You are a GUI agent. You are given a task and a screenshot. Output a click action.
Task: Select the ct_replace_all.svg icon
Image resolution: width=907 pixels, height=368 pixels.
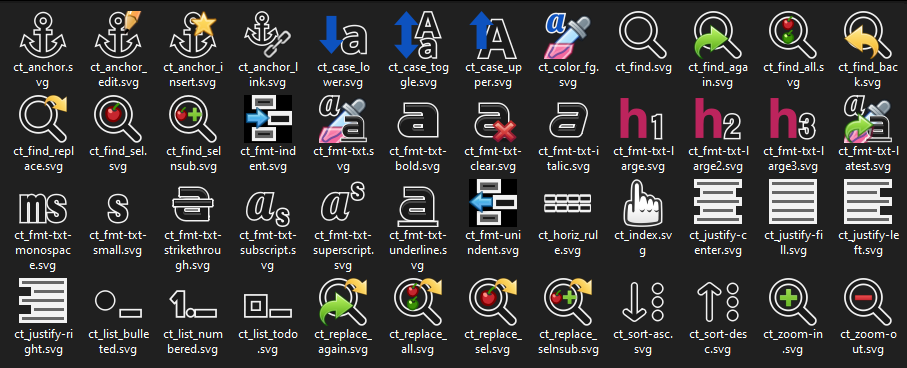pyautogui.click(x=418, y=301)
